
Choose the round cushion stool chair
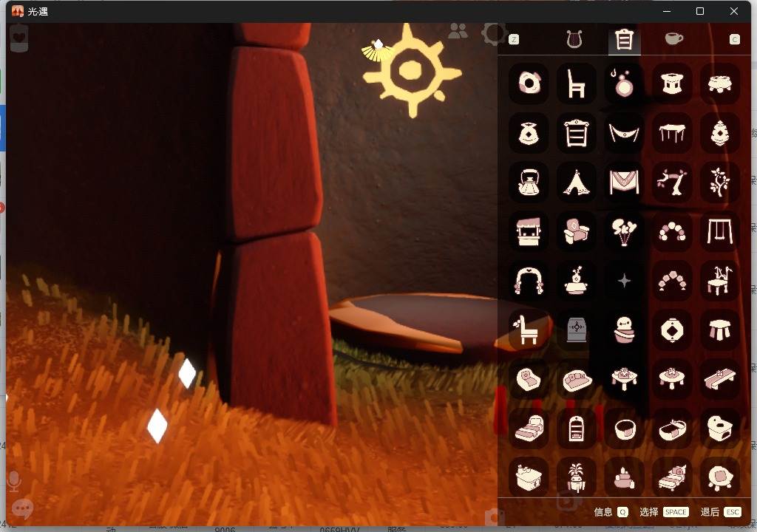tap(719, 477)
